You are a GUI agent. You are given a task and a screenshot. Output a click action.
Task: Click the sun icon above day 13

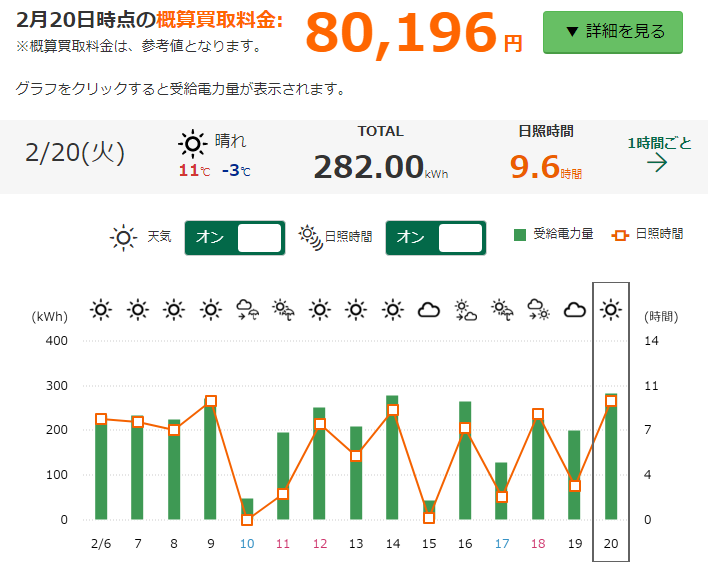click(356, 310)
